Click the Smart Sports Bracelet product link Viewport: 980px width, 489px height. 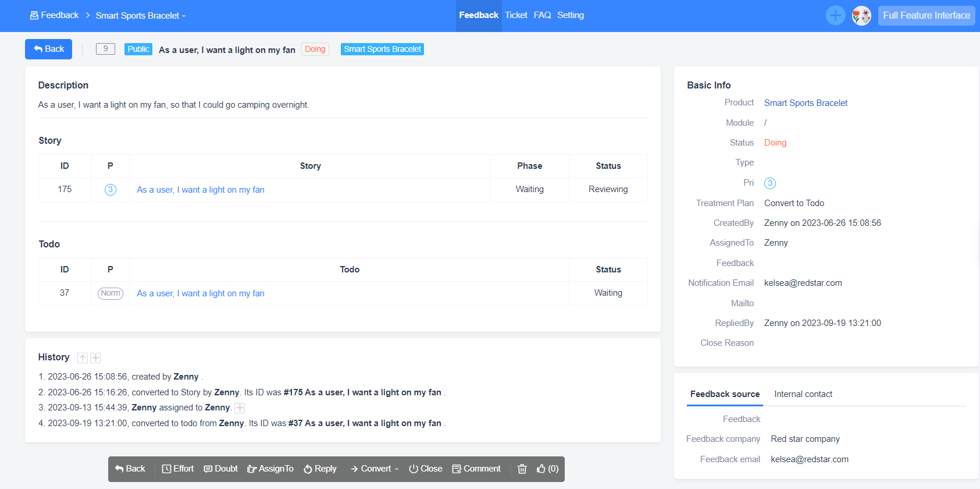coord(806,103)
